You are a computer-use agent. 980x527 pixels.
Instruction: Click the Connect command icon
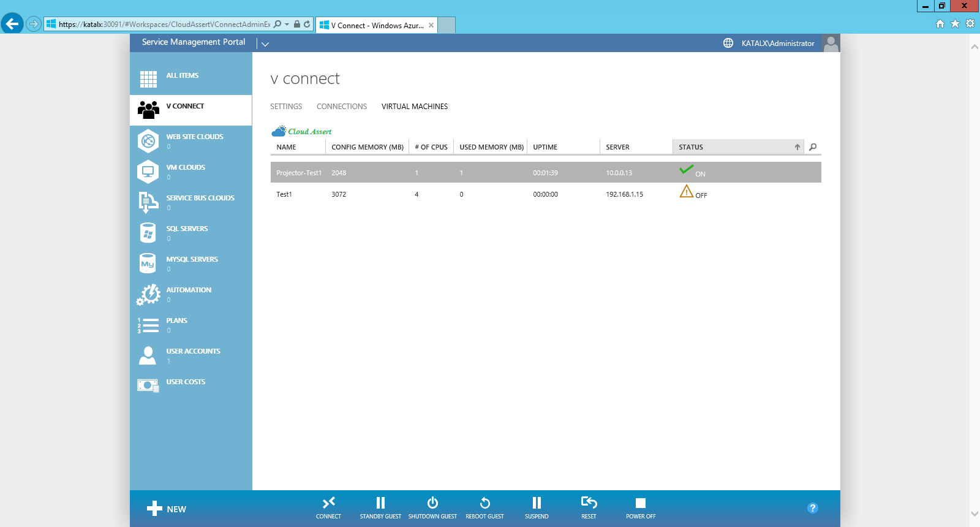tap(329, 502)
